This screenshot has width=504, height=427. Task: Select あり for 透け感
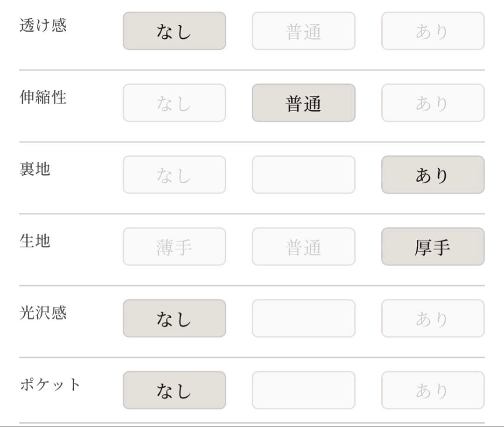click(433, 31)
